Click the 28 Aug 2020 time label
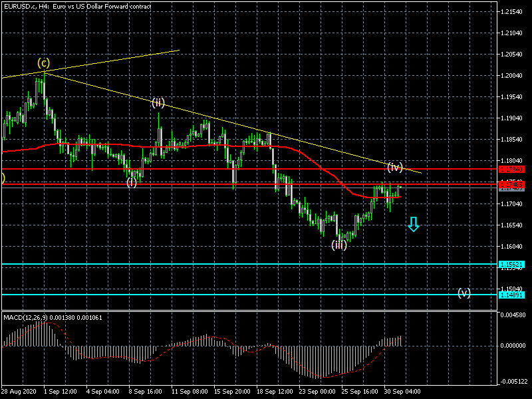Image resolution: width=532 pixels, height=399 pixels. [x=17, y=392]
